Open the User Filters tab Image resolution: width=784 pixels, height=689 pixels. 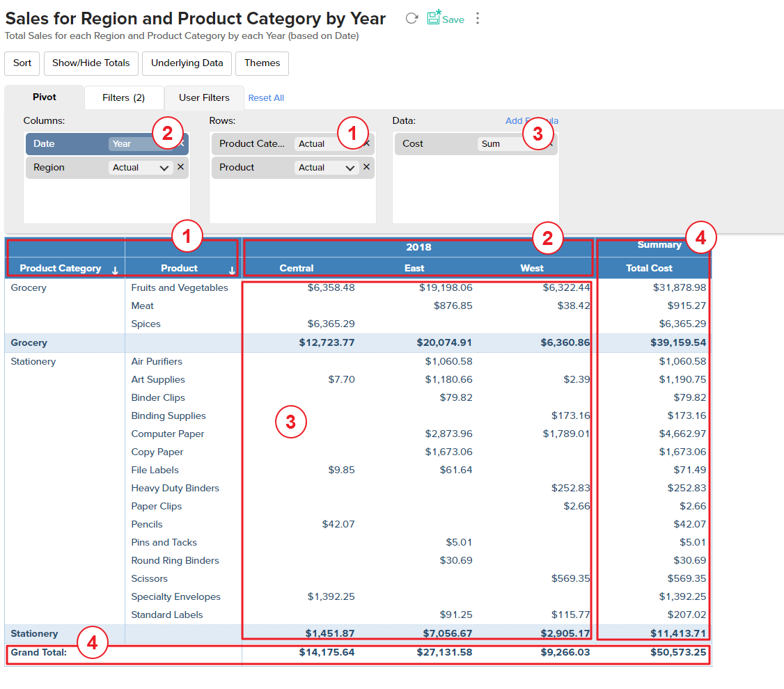click(204, 98)
